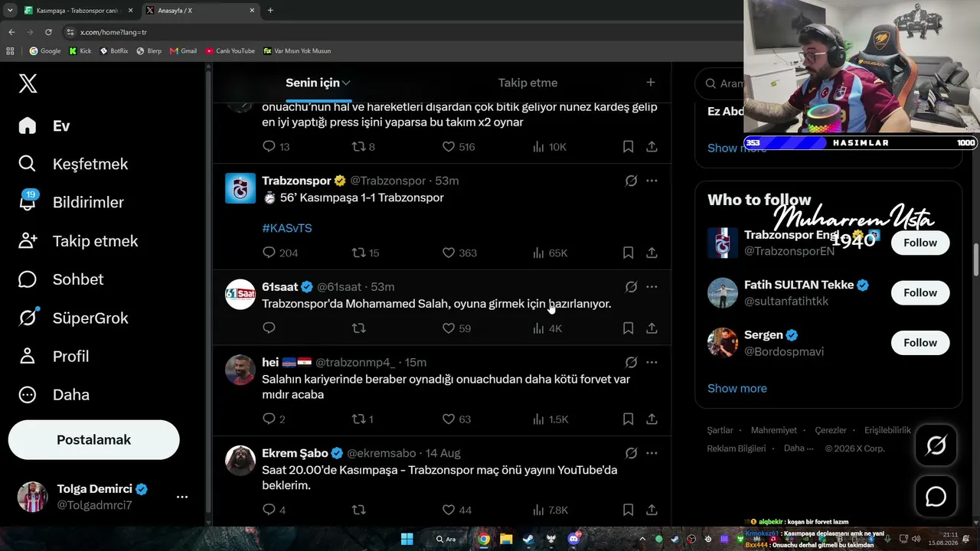Click the Postalamak button
Image resolution: width=980 pixels, height=551 pixels.
(93, 440)
